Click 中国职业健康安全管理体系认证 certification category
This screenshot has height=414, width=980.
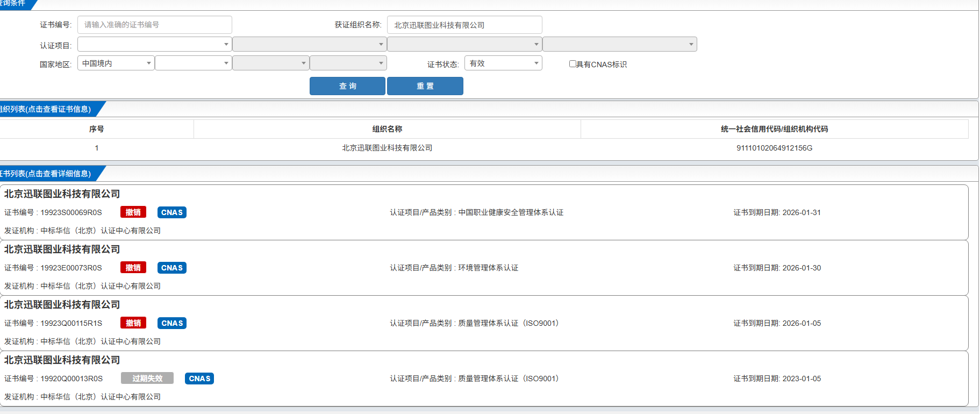(x=511, y=212)
